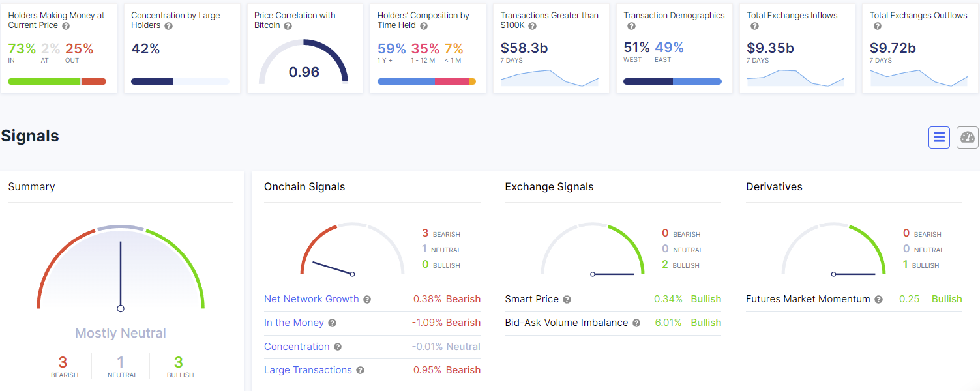Open help icon for Transaction Demographics

click(x=631, y=27)
